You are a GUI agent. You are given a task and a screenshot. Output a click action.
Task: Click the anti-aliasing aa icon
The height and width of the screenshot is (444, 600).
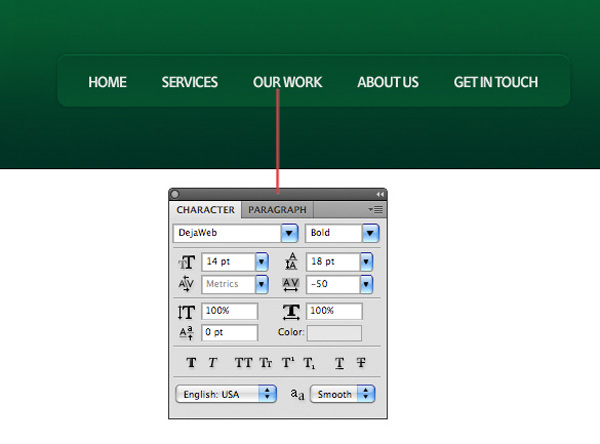point(297,394)
